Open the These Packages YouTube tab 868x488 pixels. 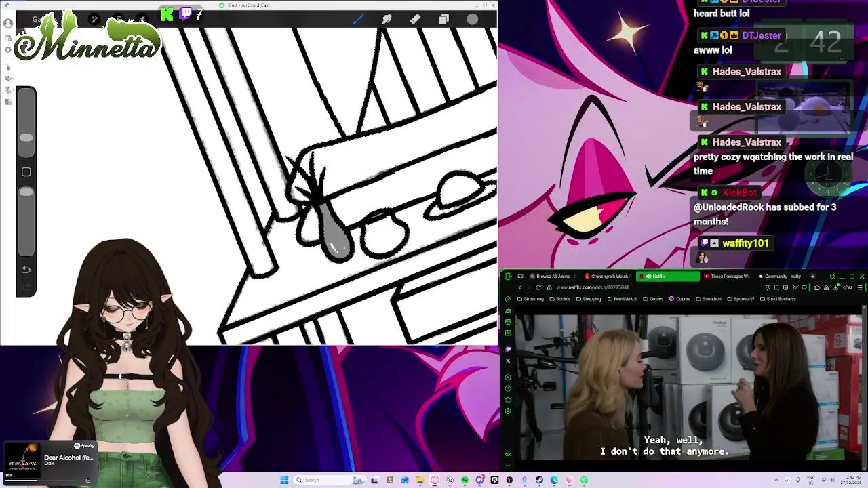[x=727, y=277]
